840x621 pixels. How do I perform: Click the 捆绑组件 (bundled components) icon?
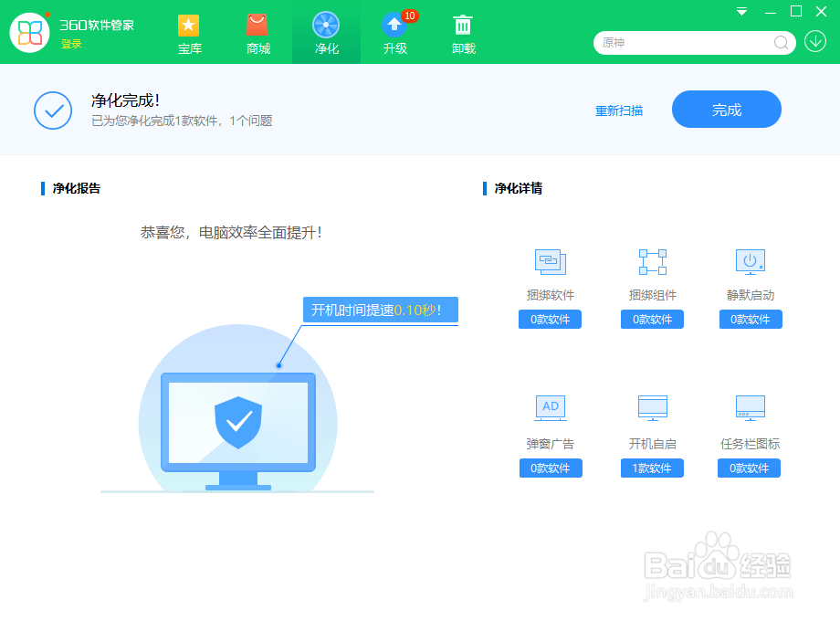click(x=652, y=262)
